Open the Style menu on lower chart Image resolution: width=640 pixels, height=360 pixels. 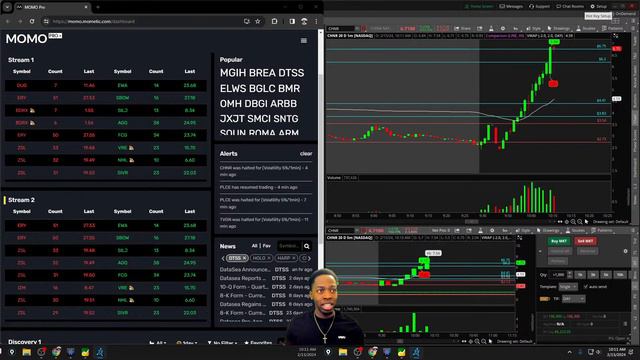tap(525, 231)
